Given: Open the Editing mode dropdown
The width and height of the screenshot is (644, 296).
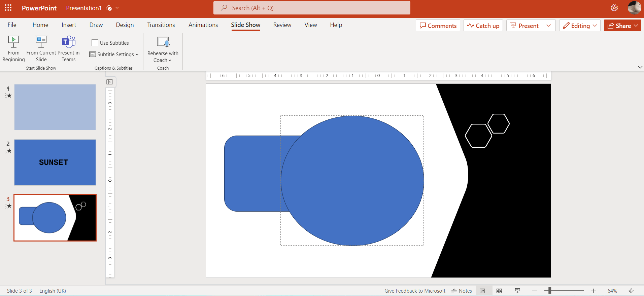Looking at the screenshot, I should (580, 26).
